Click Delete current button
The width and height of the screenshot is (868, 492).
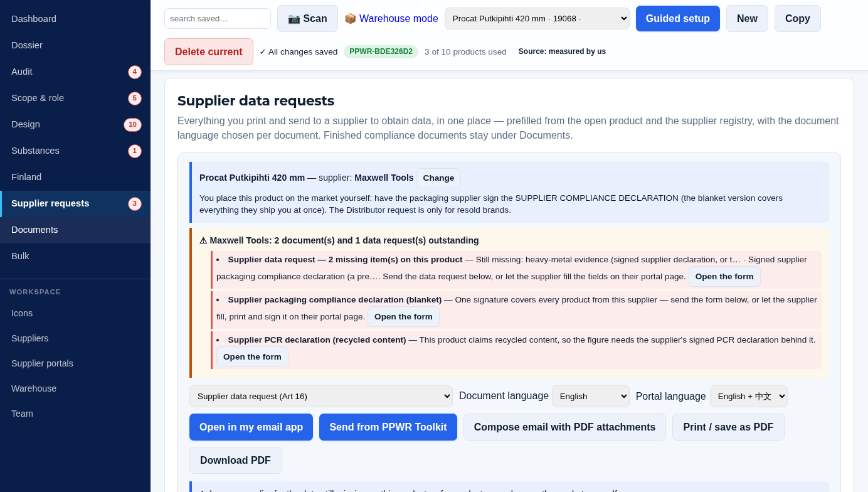(x=209, y=52)
